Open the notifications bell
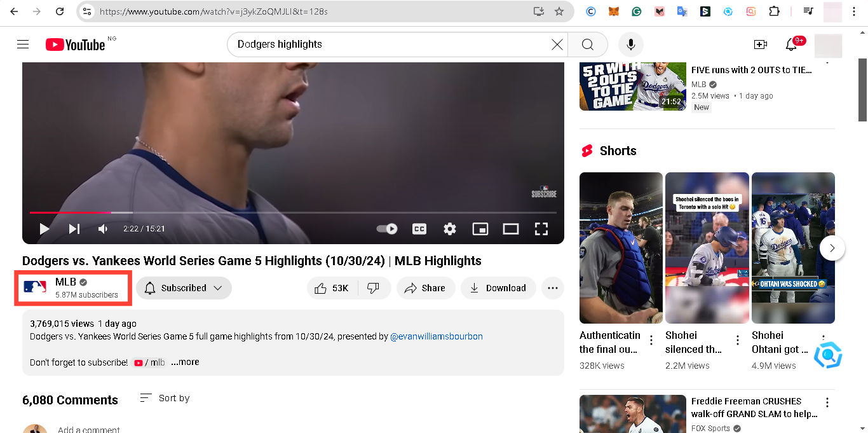This screenshot has height=433, width=868. tap(792, 45)
